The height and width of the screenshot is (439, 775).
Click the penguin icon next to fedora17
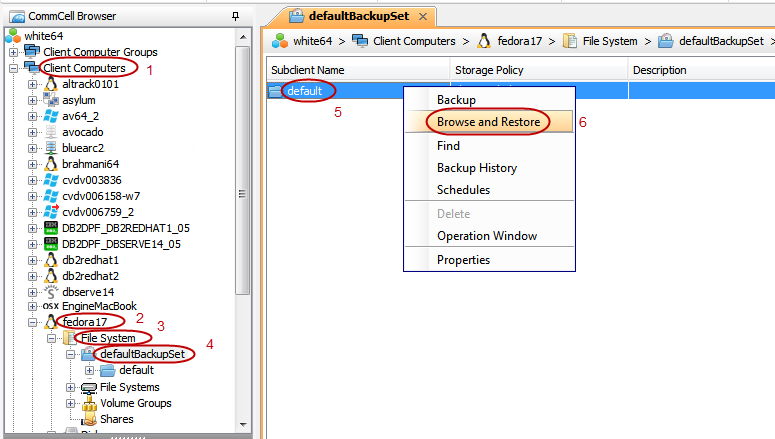pos(52,322)
